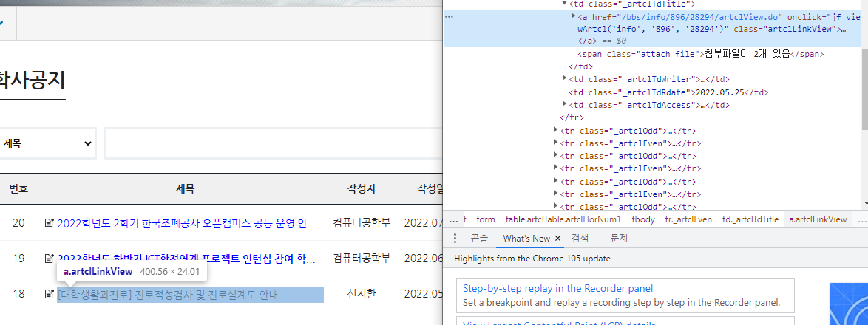Open the 한국조폐공사 오픈캠퍼스 notice link
This screenshot has height=325, width=868.
pos(187,223)
